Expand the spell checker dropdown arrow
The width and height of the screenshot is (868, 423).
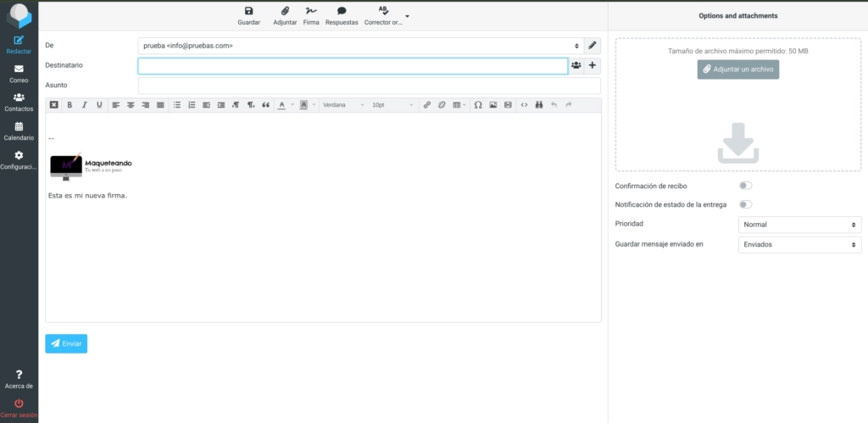click(408, 16)
